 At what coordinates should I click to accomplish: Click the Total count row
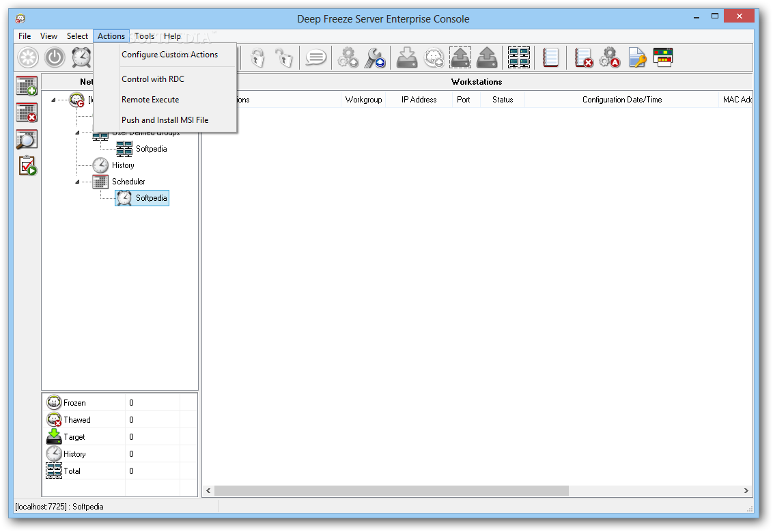point(120,471)
